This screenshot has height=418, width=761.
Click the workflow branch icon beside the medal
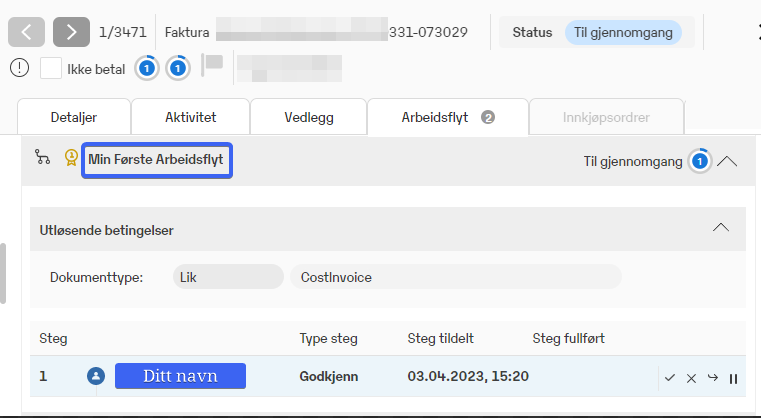tap(42, 158)
